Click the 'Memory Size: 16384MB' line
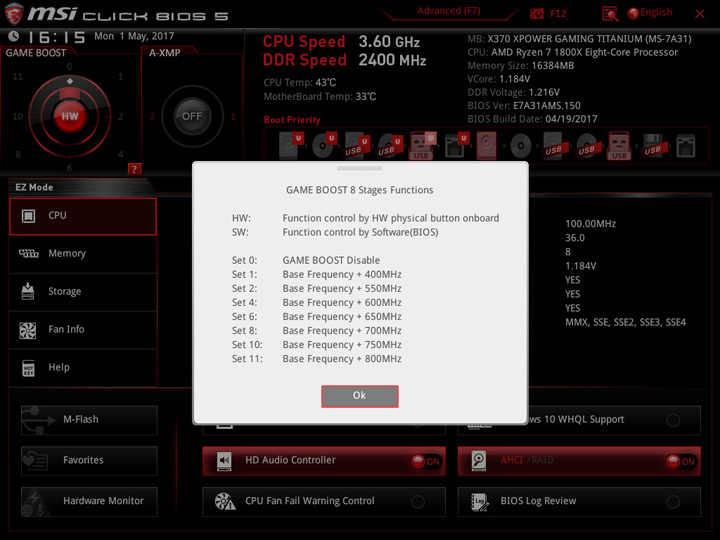The width and height of the screenshot is (720, 540). point(521,66)
